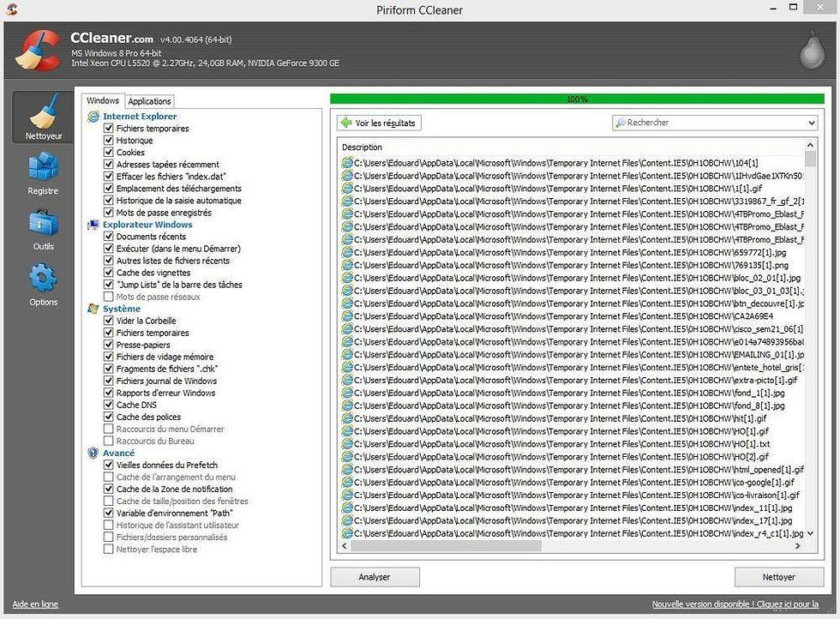The height and width of the screenshot is (619, 840).
Task: Select the cisco_sem21_06 file row
Action: point(573,328)
